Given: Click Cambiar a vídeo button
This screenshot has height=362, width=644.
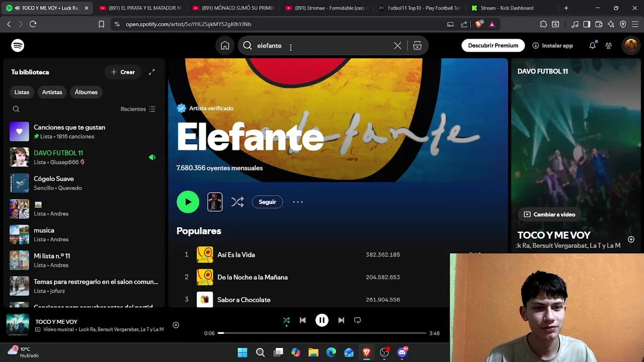Looking at the screenshot, I should tap(549, 215).
